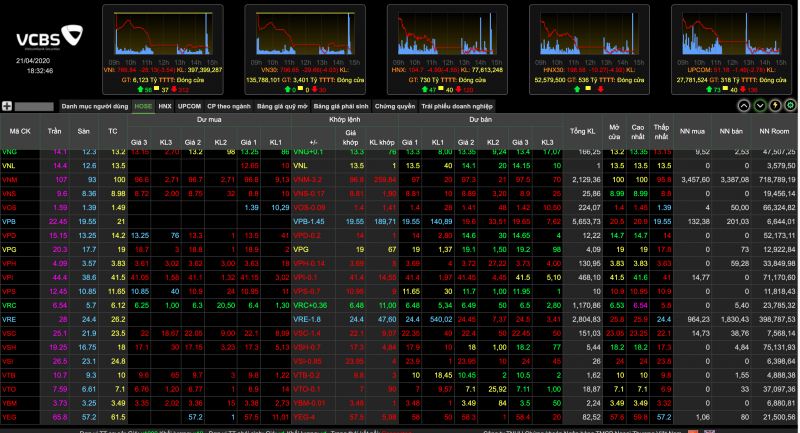Click the Trần column header

tap(55, 131)
